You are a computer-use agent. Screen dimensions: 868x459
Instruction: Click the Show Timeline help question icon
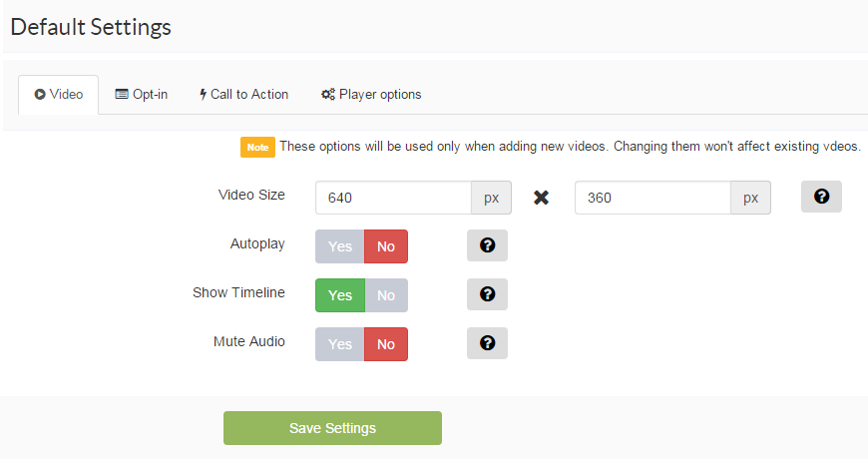[487, 294]
